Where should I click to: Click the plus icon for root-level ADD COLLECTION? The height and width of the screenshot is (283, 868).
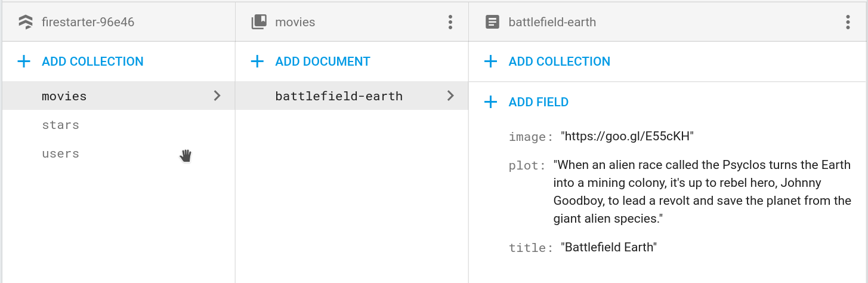coord(24,61)
